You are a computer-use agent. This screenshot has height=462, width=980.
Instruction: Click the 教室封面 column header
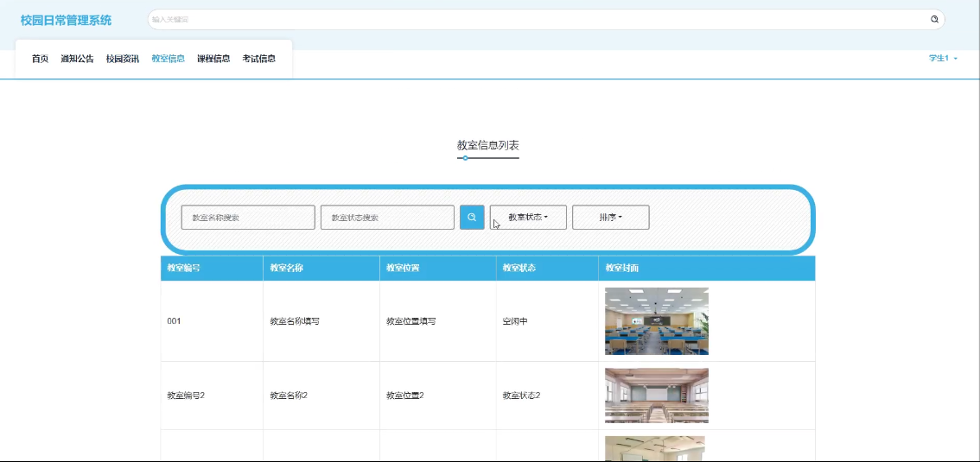coord(706,268)
